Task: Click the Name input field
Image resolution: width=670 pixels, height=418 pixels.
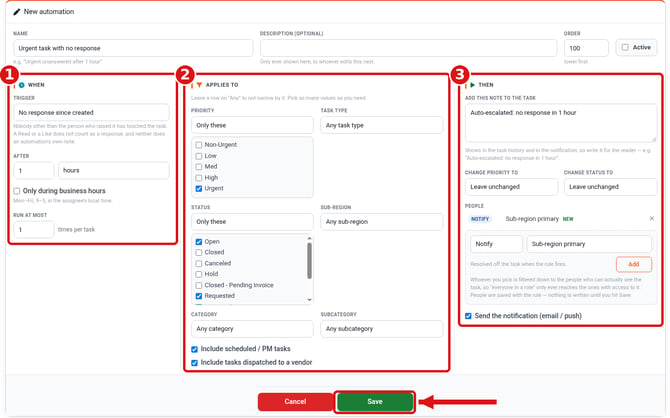Action: click(133, 48)
